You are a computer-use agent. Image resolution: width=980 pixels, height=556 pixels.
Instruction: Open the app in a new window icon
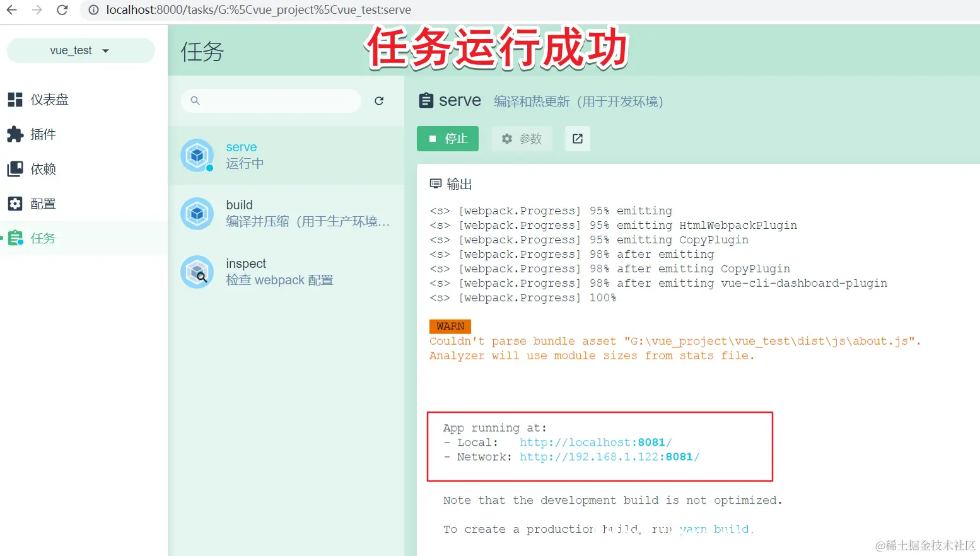click(x=578, y=139)
